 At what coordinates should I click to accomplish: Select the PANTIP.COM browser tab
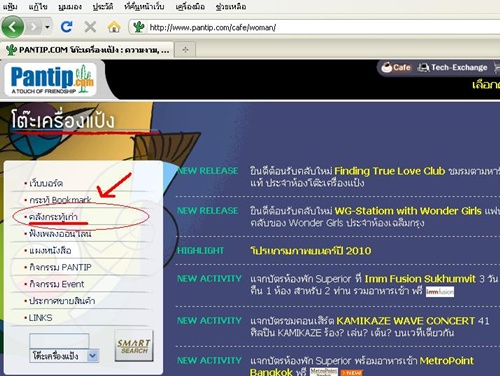point(87,50)
